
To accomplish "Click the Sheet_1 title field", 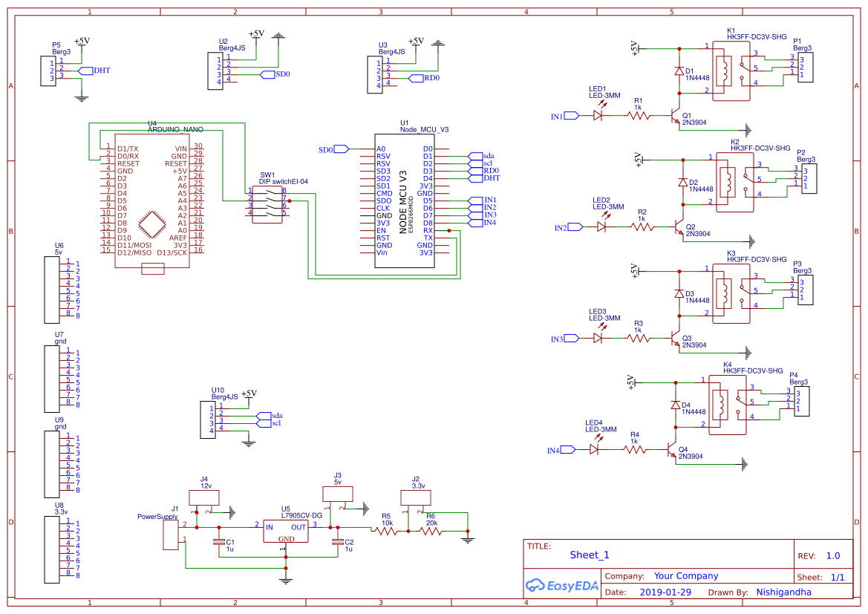I will [589, 555].
